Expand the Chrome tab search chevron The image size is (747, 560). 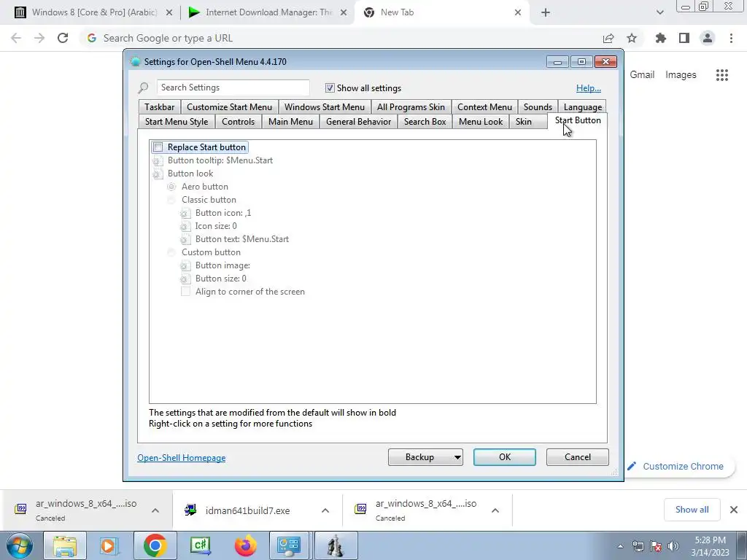pos(659,12)
